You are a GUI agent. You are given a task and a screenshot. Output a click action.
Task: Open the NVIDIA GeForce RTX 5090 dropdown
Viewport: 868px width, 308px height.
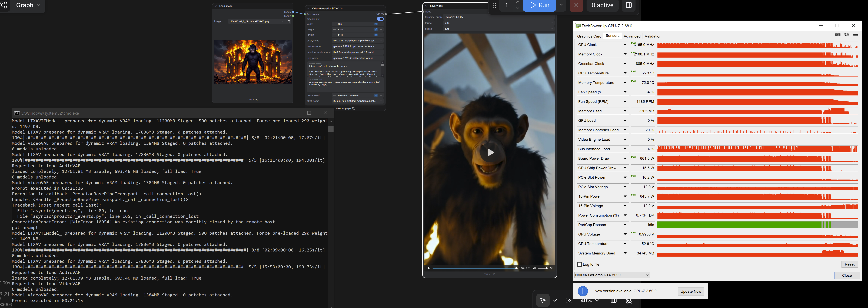point(612,275)
